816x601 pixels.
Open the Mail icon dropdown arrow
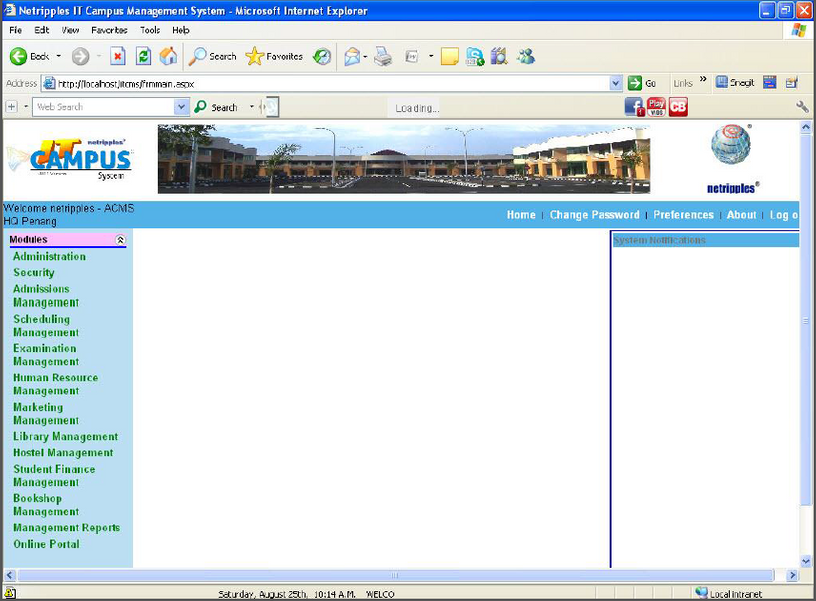[x=365, y=56]
